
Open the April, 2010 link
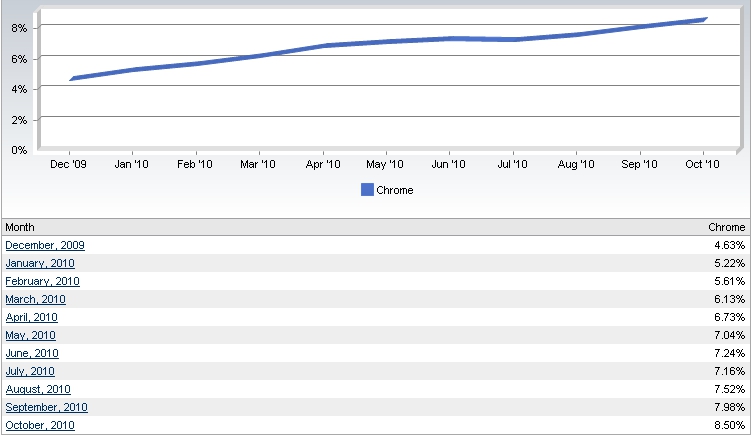click(32, 317)
